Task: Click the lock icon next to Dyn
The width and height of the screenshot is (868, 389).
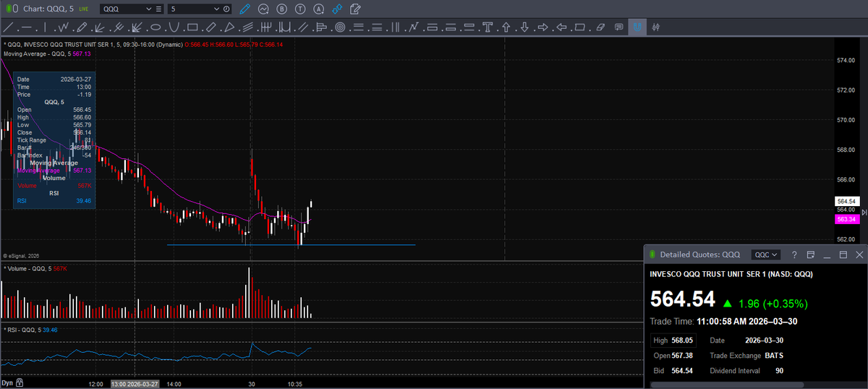Action: [x=20, y=382]
